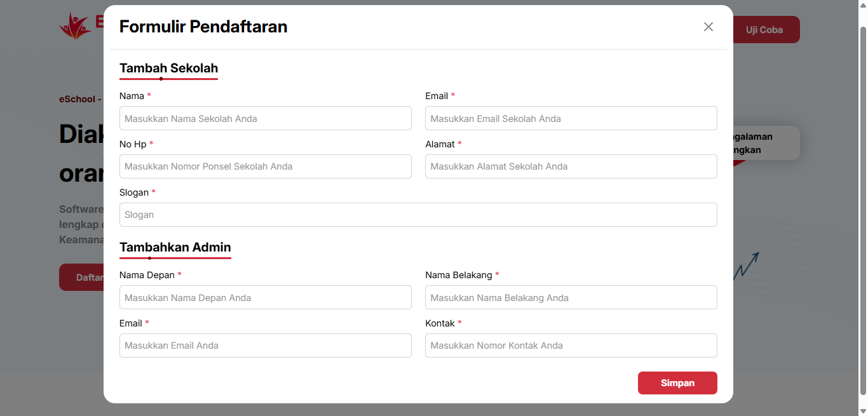Viewport: 868px width, 416px height.
Task: Select the No Hp phone field
Action: pyautogui.click(x=265, y=166)
